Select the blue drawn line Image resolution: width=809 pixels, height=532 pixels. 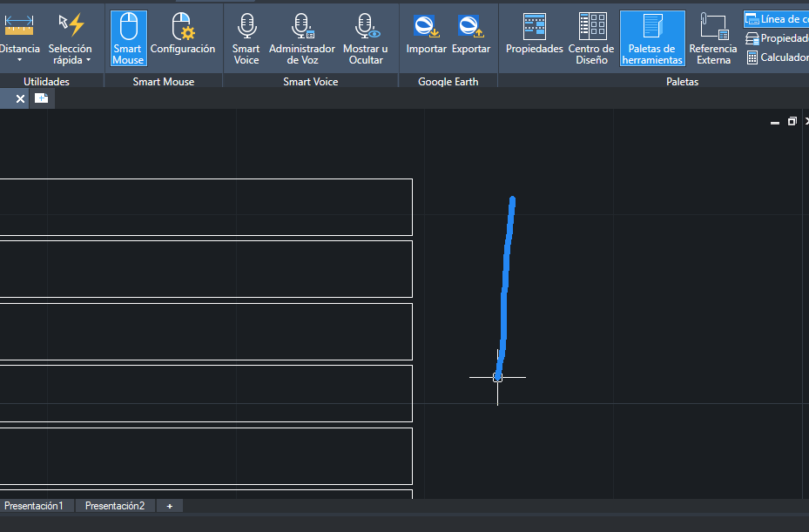pos(504,289)
